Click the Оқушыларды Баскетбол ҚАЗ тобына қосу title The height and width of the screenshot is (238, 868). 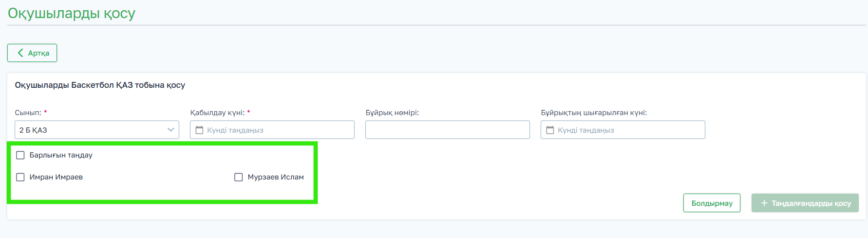point(100,85)
